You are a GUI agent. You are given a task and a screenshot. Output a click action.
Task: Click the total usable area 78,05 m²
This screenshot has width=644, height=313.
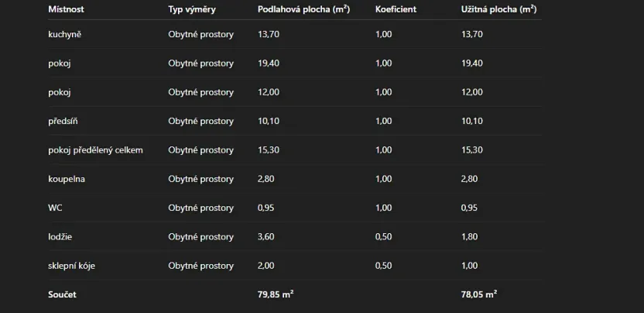[x=478, y=294]
